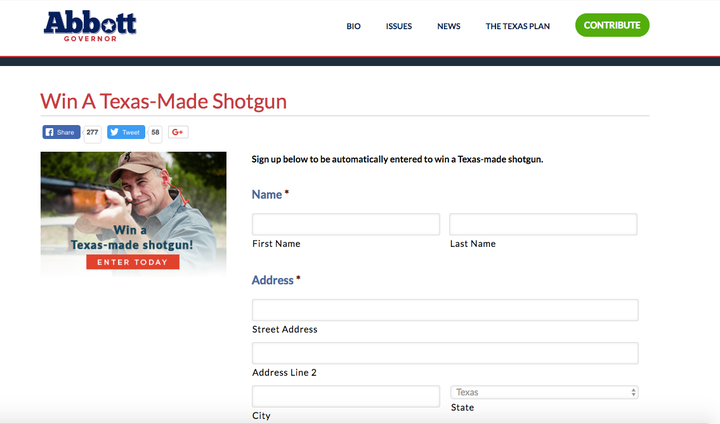Click the sign-up instruction sentence
The height and width of the screenshot is (424, 720).
coord(397,159)
